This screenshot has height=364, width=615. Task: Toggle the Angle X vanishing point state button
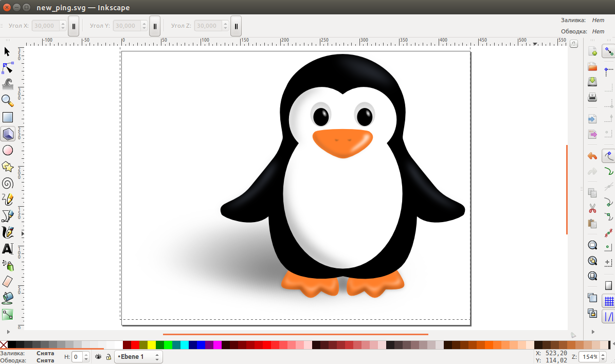point(74,26)
